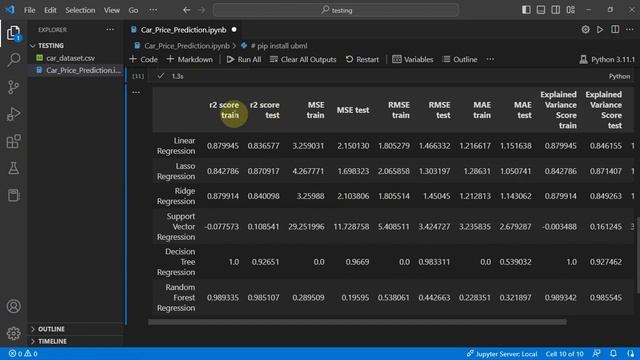Click the 'r2 score train' column header

pos(224,110)
